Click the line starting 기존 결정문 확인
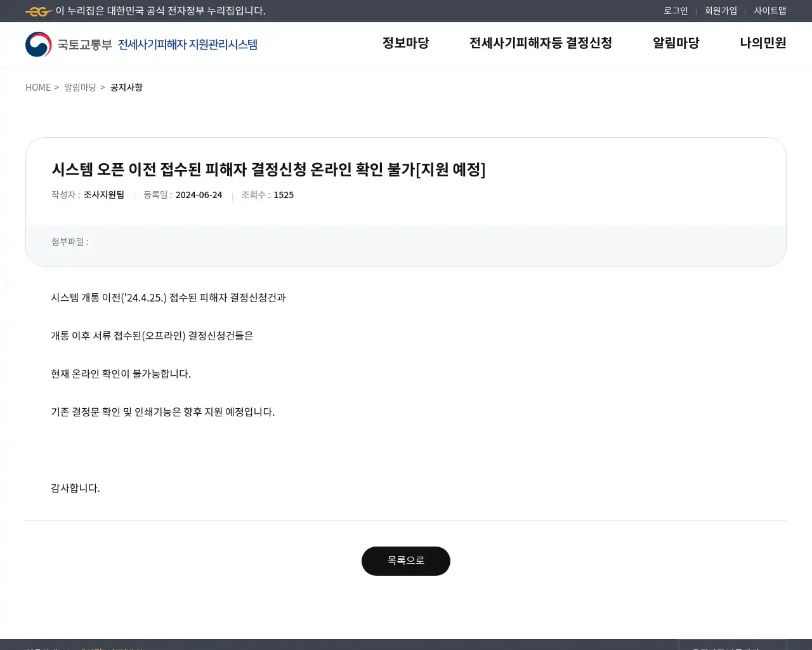This screenshot has width=812, height=650. [x=162, y=412]
